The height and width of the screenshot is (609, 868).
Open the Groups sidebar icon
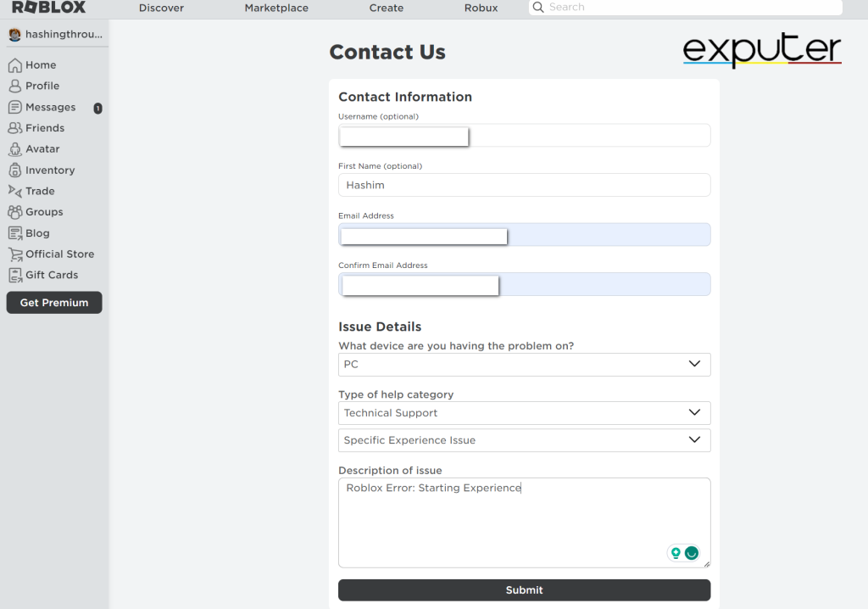click(x=14, y=212)
